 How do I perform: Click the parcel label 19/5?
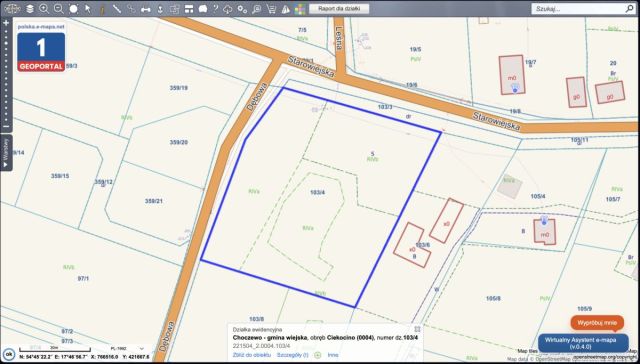click(x=416, y=49)
